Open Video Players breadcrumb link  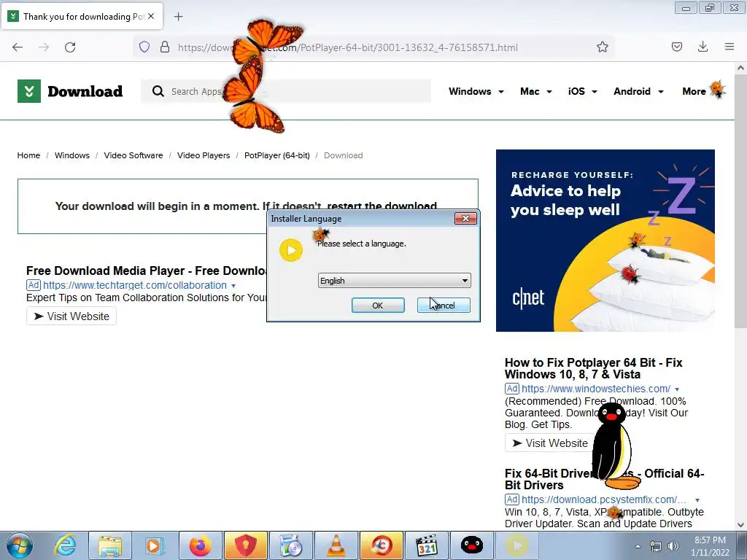click(204, 155)
